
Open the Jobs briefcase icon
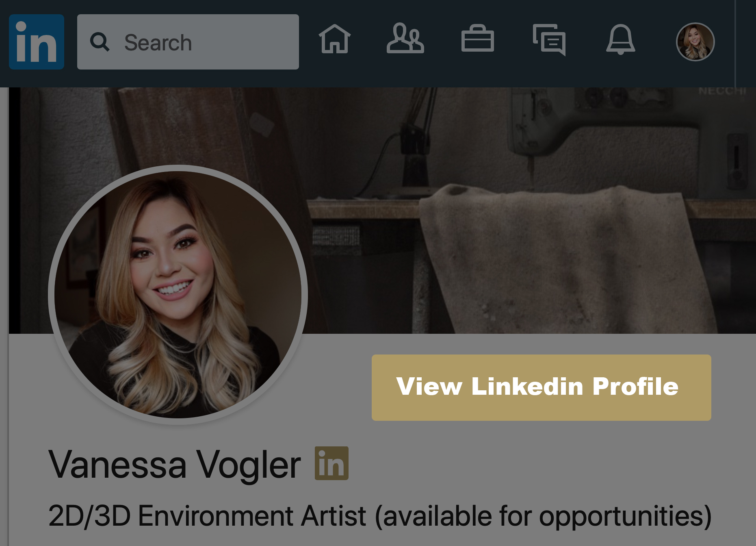(x=477, y=39)
